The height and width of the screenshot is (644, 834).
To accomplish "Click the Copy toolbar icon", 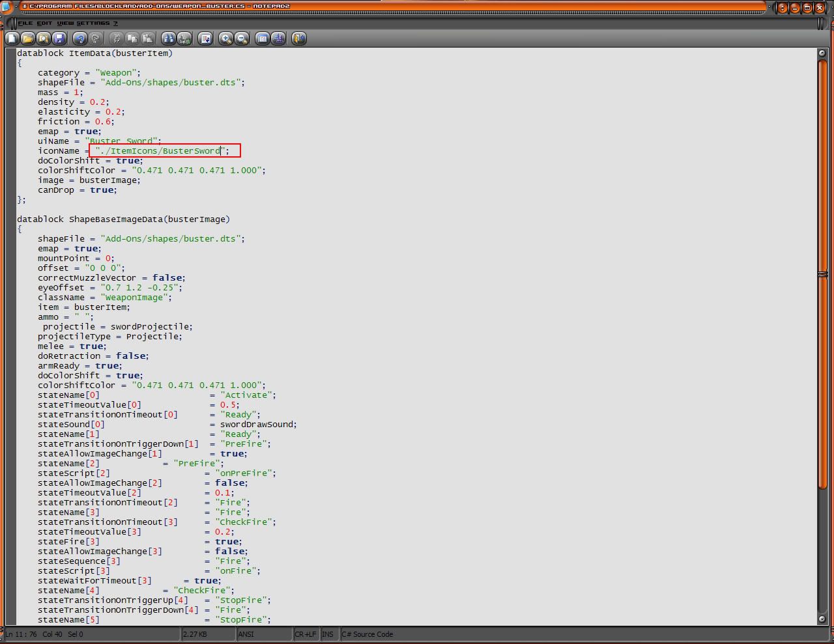I will 132,39.
